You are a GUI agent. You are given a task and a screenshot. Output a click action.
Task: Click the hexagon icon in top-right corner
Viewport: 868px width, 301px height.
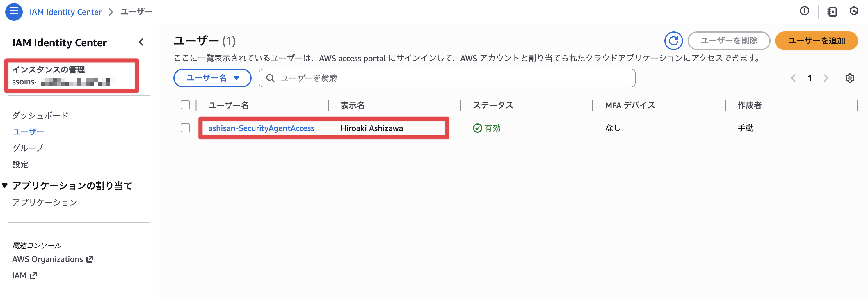pos(854,11)
